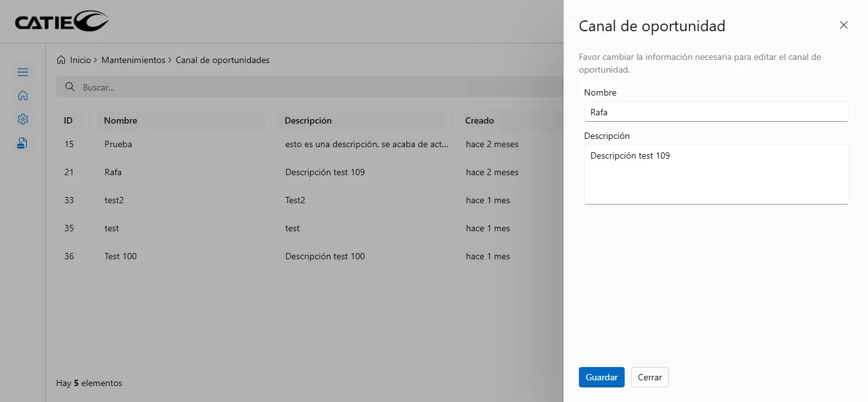
Task: Select the Test 100 table row
Action: pyautogui.click(x=120, y=256)
